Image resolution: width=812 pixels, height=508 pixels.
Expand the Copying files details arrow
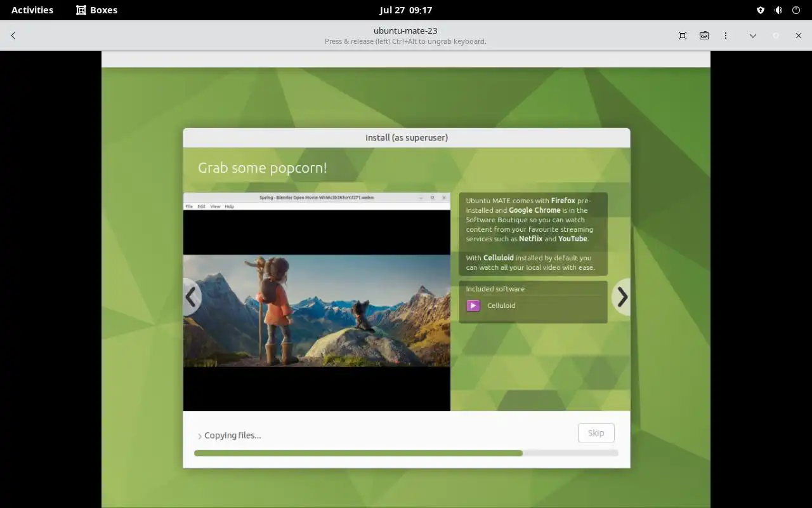pos(200,436)
